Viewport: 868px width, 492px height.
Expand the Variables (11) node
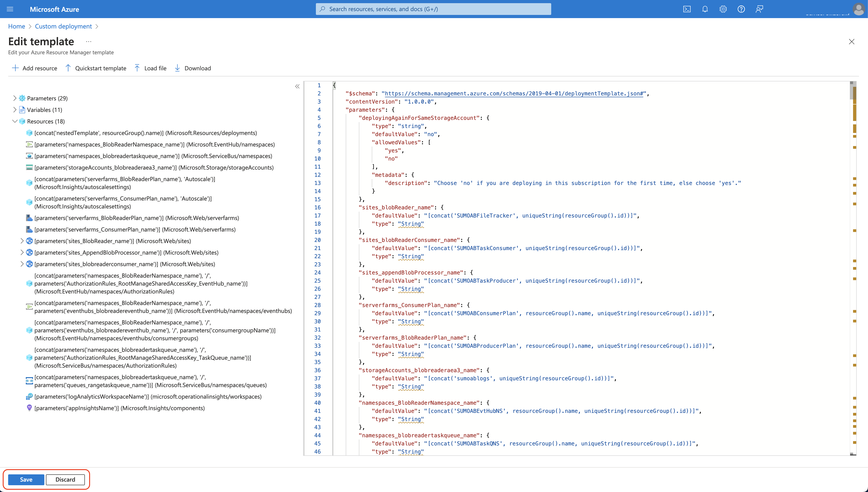click(x=14, y=109)
